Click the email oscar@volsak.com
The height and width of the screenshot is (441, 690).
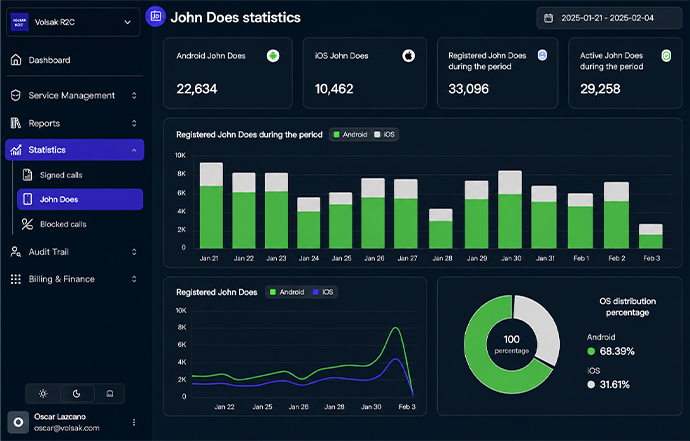pos(67,428)
